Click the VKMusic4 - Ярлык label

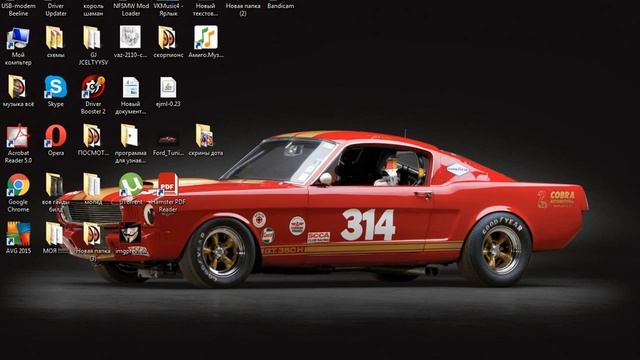point(168,10)
